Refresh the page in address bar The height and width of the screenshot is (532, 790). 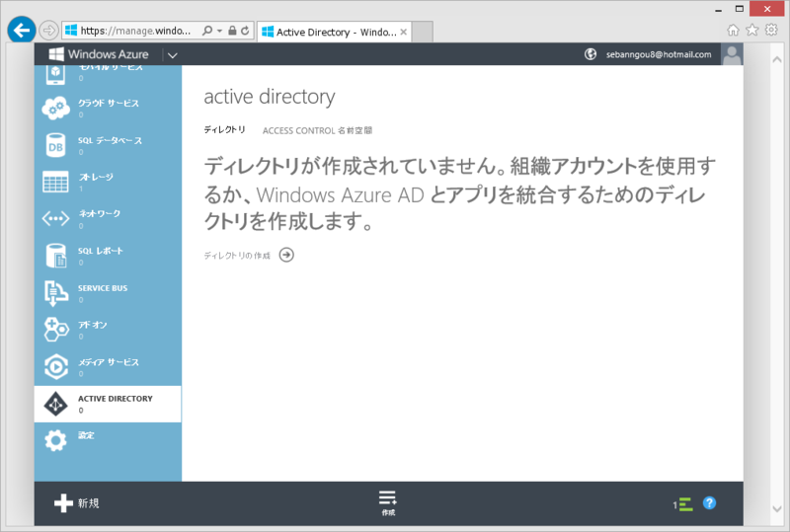[x=245, y=31]
